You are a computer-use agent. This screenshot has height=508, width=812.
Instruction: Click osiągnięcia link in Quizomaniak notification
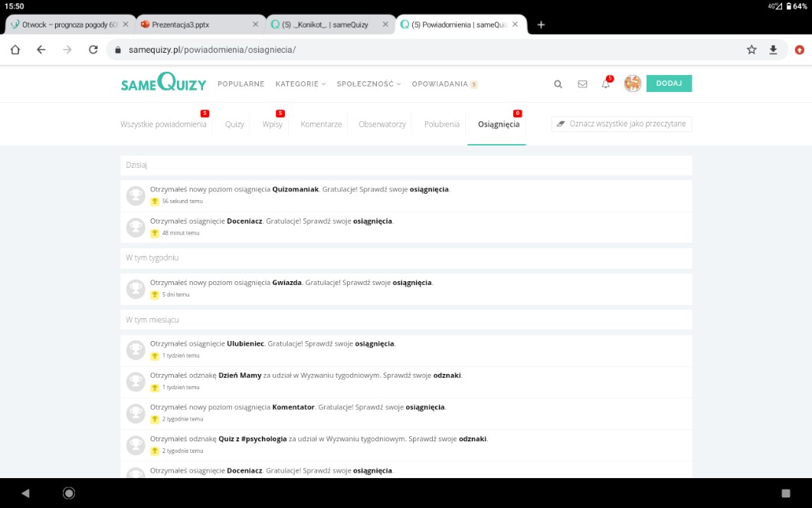(429, 189)
